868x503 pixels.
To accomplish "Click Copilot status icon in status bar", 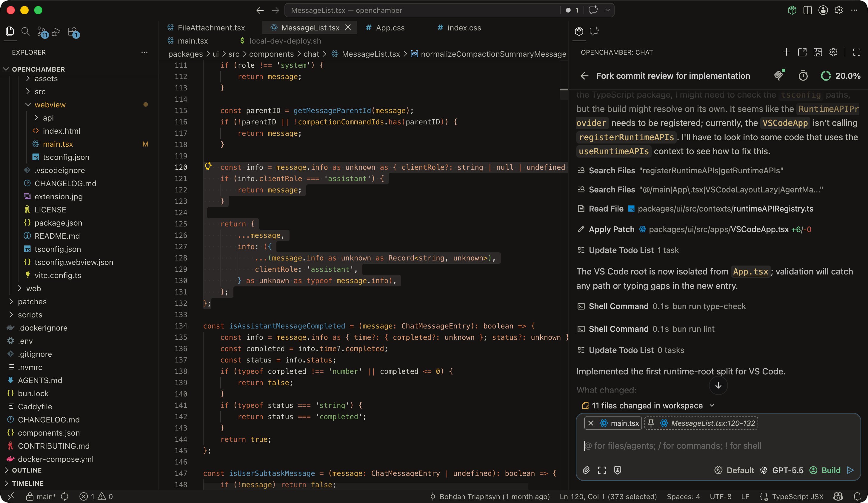I will 838,496.
